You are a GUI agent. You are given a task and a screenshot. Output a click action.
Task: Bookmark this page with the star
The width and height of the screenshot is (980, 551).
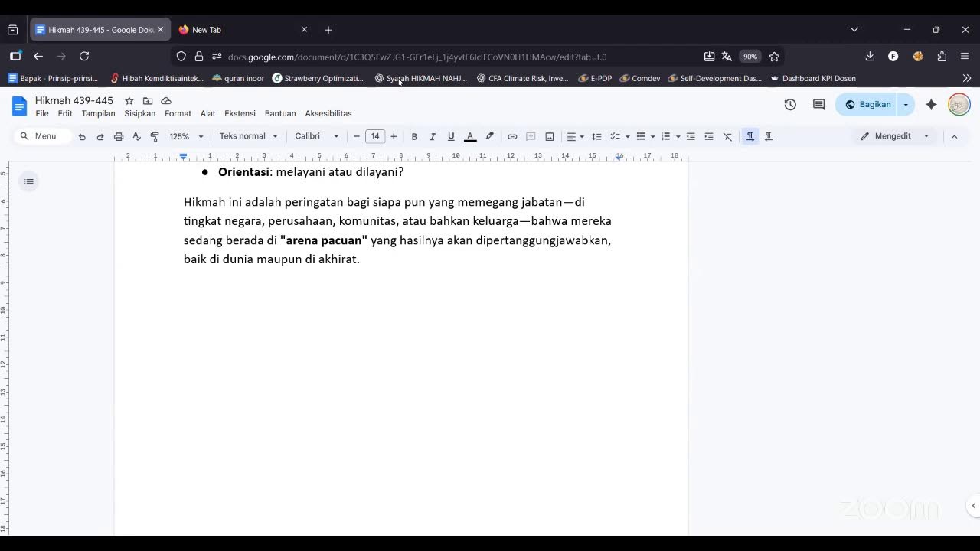tap(774, 57)
